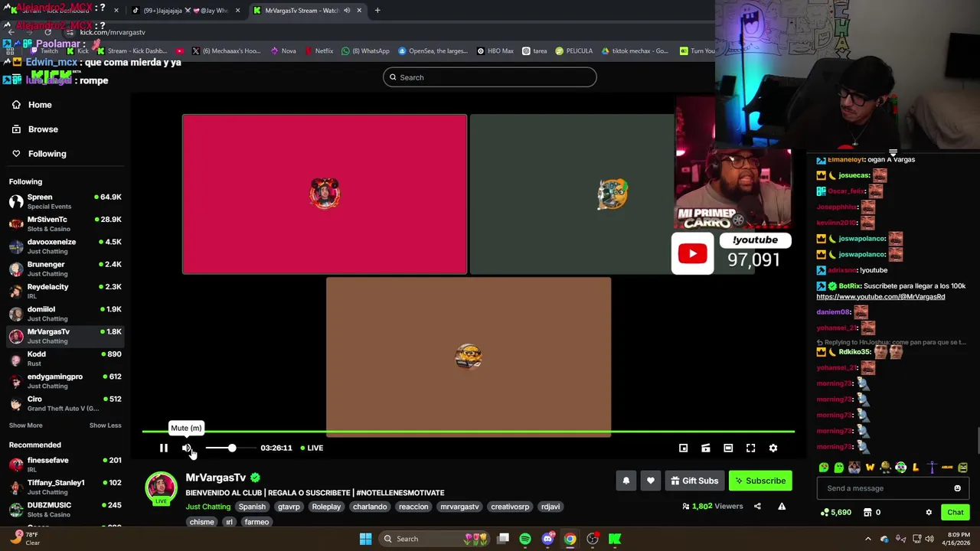The height and width of the screenshot is (551, 980).
Task: Open Google Chrome from the taskbar
Action: (x=570, y=539)
